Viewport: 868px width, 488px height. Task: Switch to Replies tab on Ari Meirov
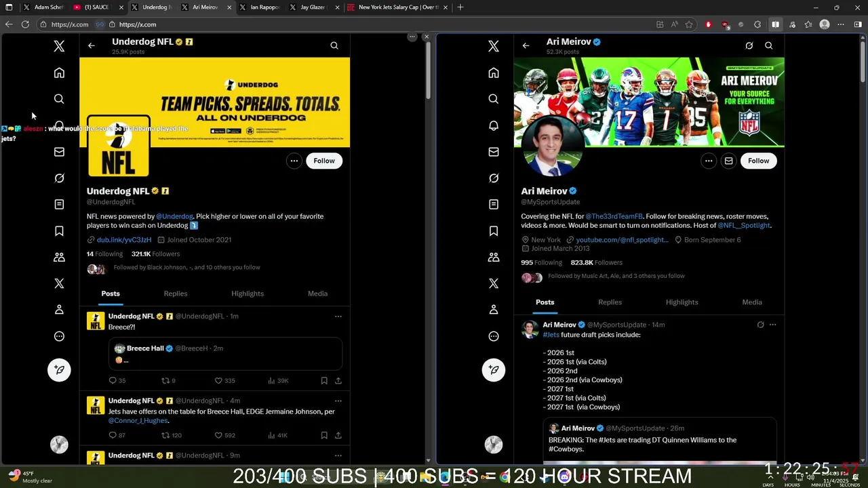coord(610,302)
